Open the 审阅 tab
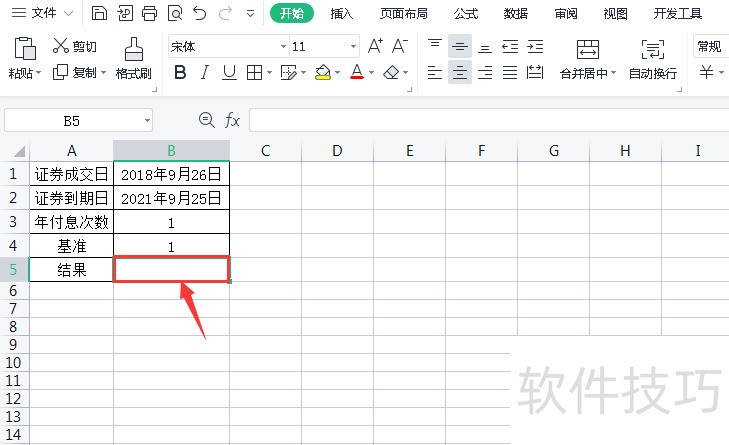The width and height of the screenshot is (729, 445). [x=566, y=13]
